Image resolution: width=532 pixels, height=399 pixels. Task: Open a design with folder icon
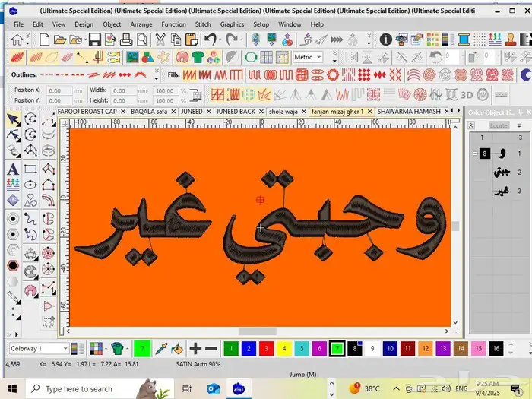(60, 40)
